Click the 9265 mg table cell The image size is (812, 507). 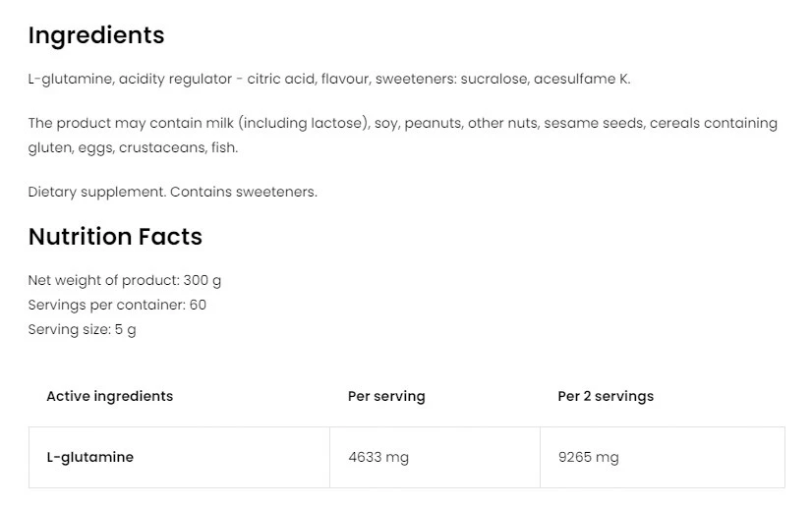tap(588, 457)
